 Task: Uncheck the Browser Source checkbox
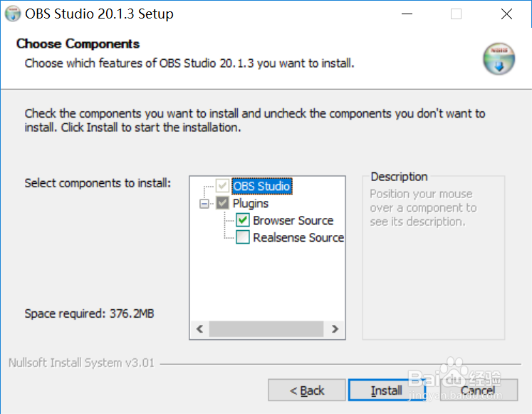coord(243,221)
